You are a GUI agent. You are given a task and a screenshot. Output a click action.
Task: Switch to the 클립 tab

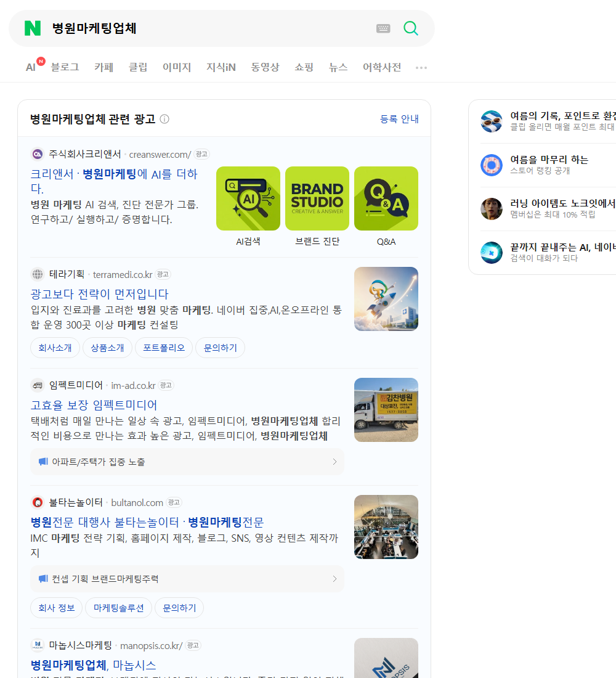click(x=138, y=67)
